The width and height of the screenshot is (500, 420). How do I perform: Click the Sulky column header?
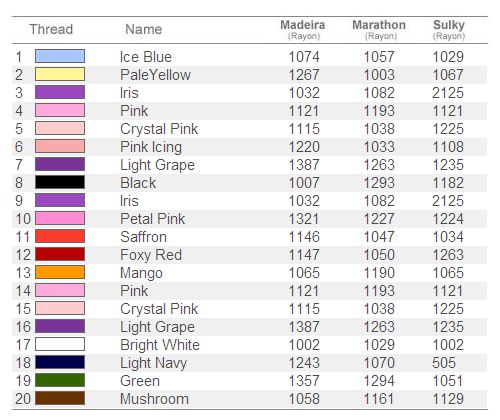click(x=449, y=29)
